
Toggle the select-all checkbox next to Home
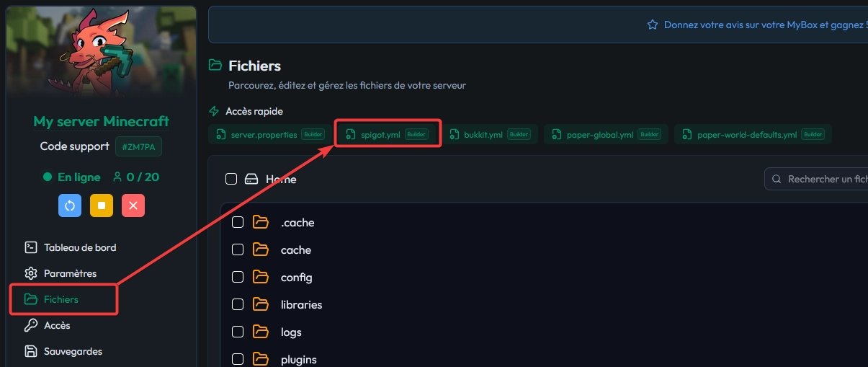(231, 179)
